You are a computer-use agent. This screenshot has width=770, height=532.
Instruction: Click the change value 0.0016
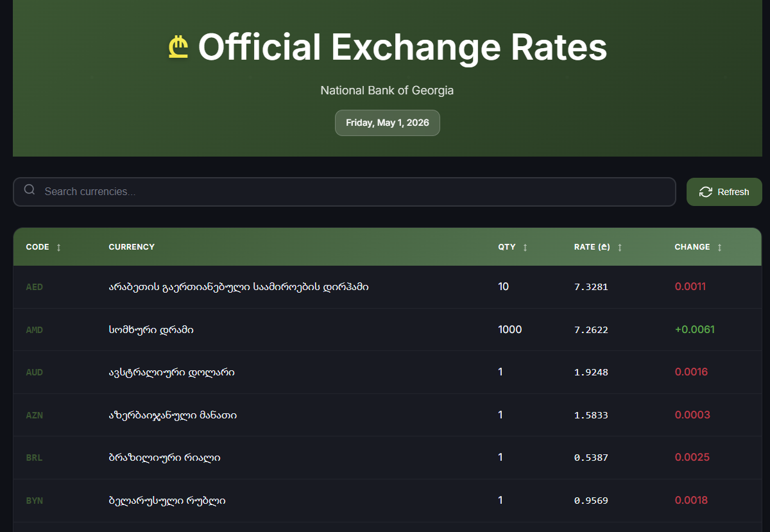[691, 372]
